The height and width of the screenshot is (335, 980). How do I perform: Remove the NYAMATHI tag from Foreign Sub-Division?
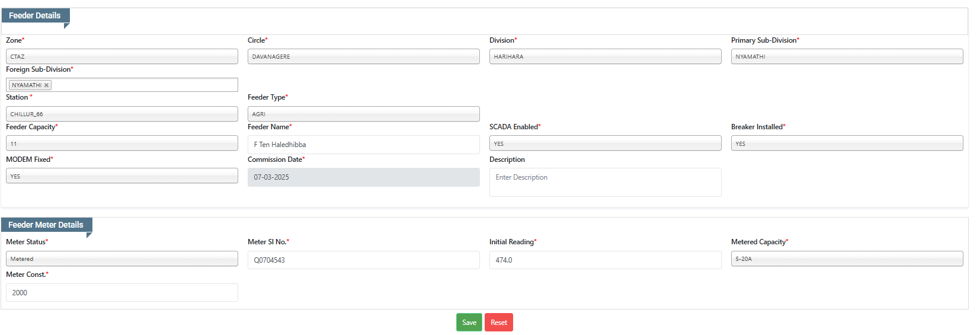tap(46, 85)
